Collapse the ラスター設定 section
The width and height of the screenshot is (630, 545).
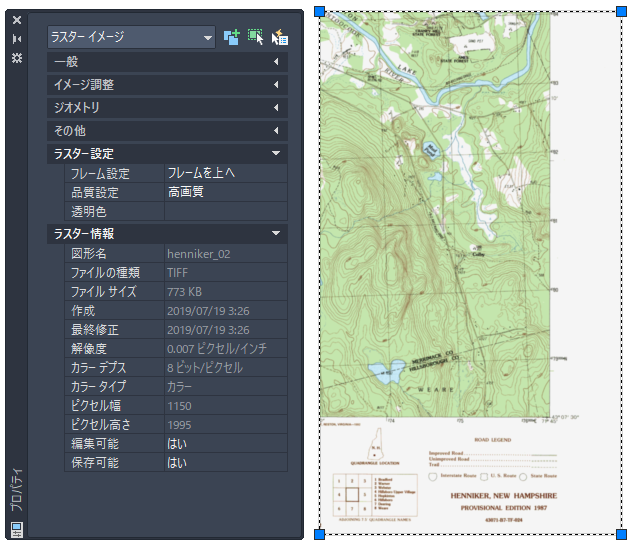point(167,154)
